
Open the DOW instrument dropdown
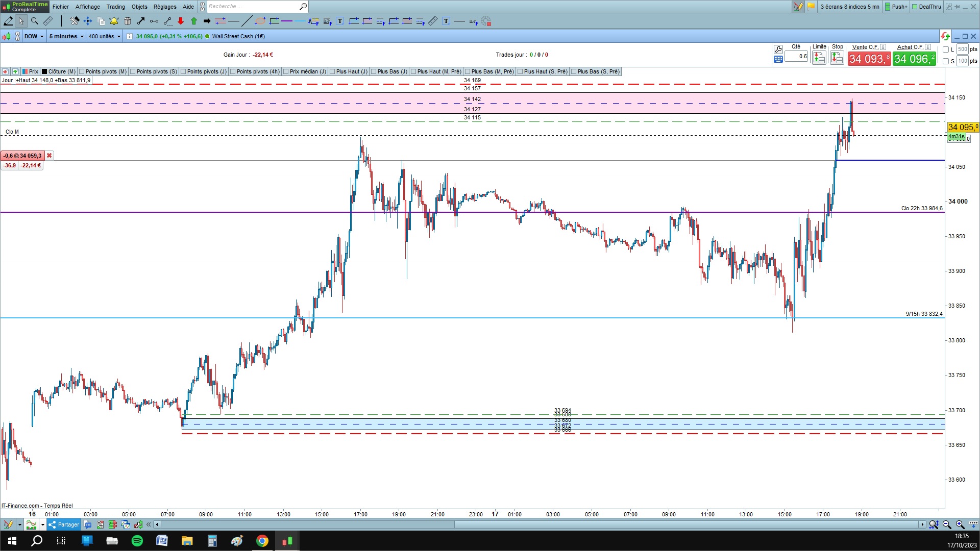pos(34,36)
